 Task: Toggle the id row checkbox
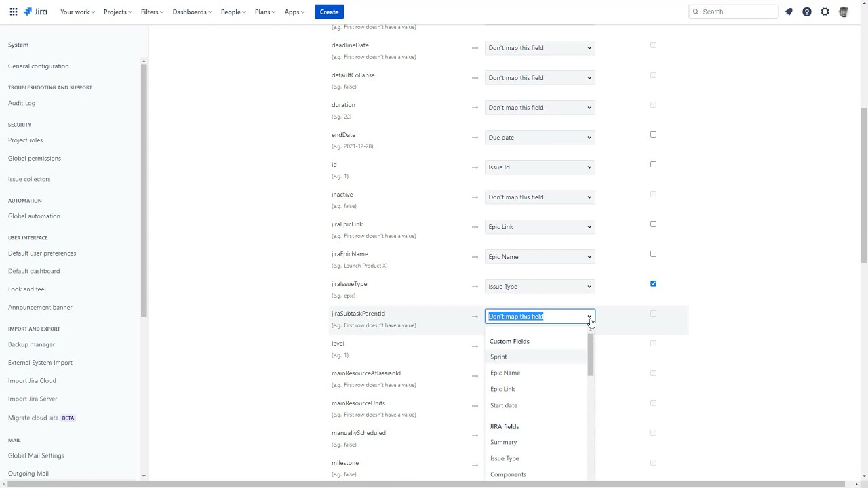pyautogui.click(x=654, y=164)
